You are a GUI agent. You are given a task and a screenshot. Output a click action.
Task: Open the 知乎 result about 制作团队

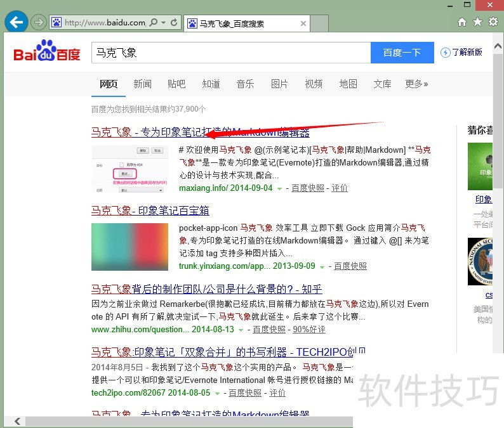[x=207, y=289]
